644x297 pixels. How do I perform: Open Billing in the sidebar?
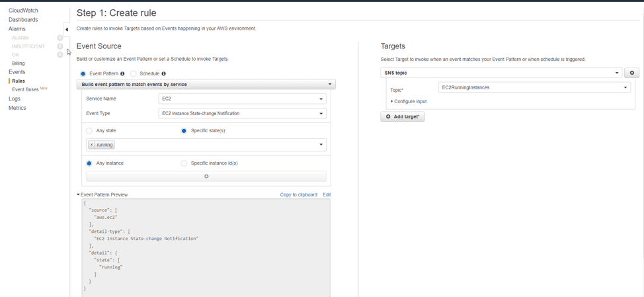19,64
